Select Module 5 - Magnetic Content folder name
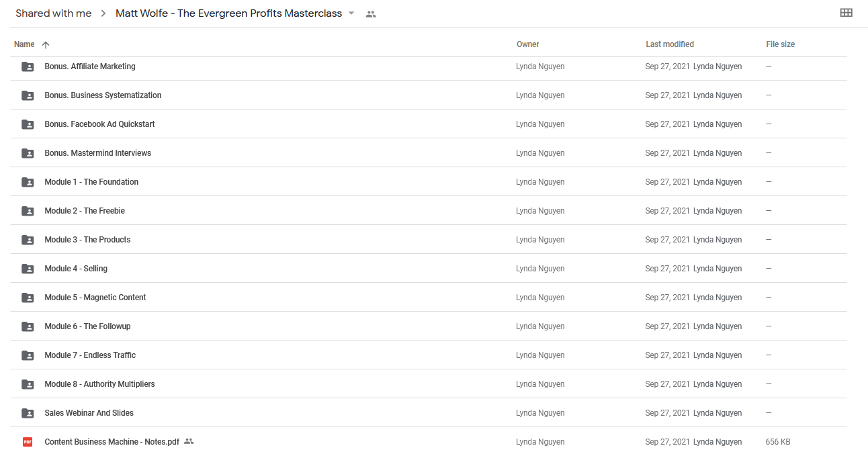 click(x=95, y=298)
